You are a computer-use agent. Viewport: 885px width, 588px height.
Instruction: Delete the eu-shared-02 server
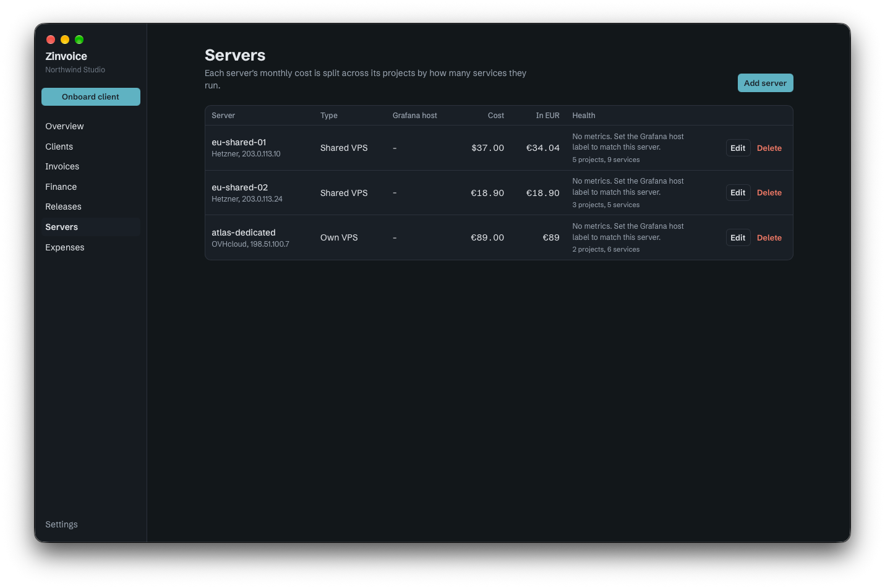click(x=769, y=192)
